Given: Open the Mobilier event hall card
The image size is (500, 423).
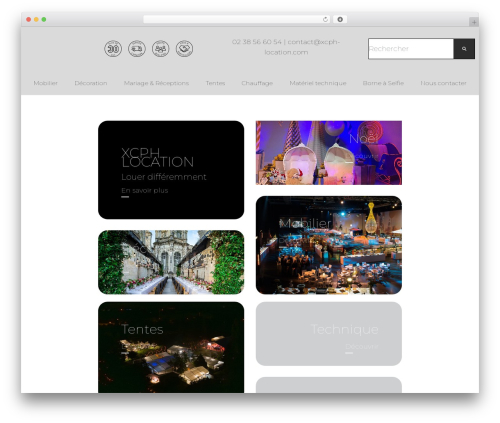Looking at the screenshot, I should (x=329, y=245).
